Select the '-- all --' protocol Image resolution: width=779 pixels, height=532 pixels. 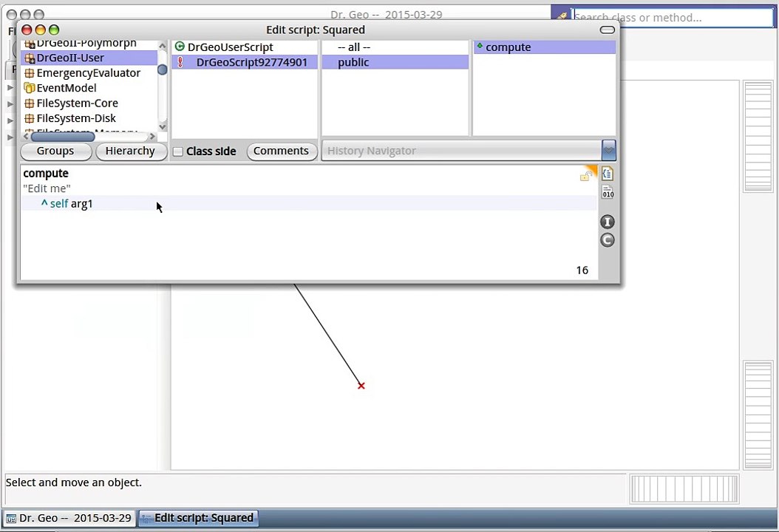(x=395, y=47)
